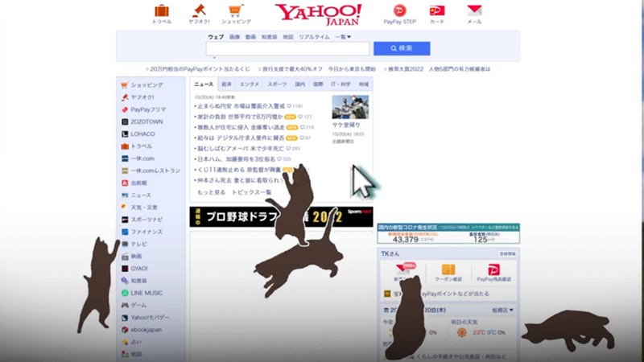Select the 地図 search tab

(x=288, y=37)
